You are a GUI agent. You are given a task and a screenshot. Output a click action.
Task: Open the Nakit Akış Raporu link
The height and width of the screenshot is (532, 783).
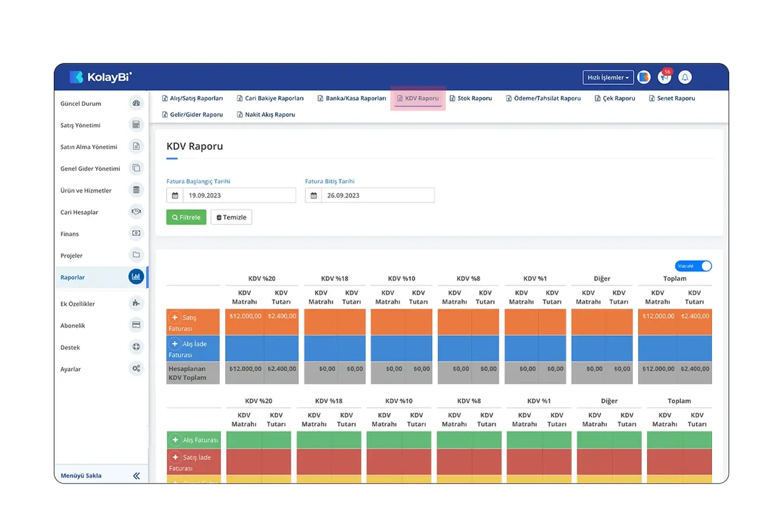(x=266, y=115)
